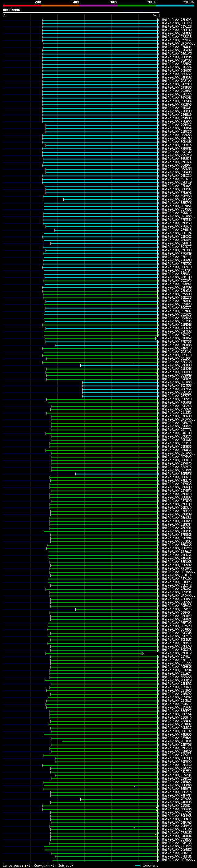
Task: Select label UniRef100_C4WIU8
Action: [x=177, y=433]
